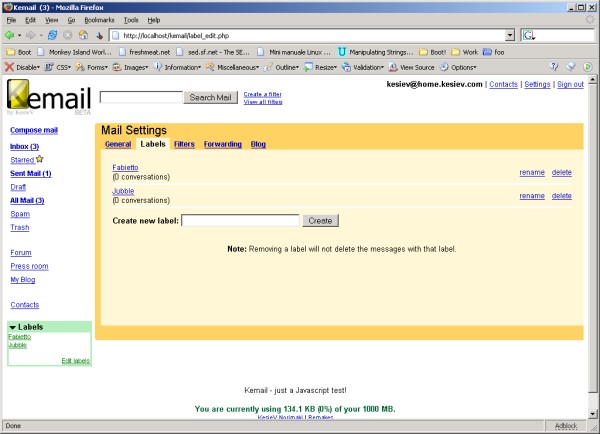Click the Forward navigation arrow icon
Image resolution: width=600 pixels, height=434 pixels.
coord(30,36)
